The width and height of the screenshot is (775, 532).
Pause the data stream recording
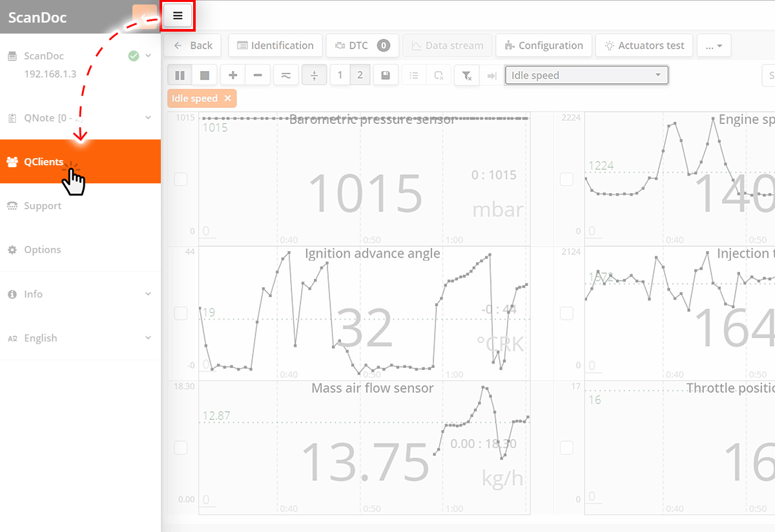(x=180, y=76)
